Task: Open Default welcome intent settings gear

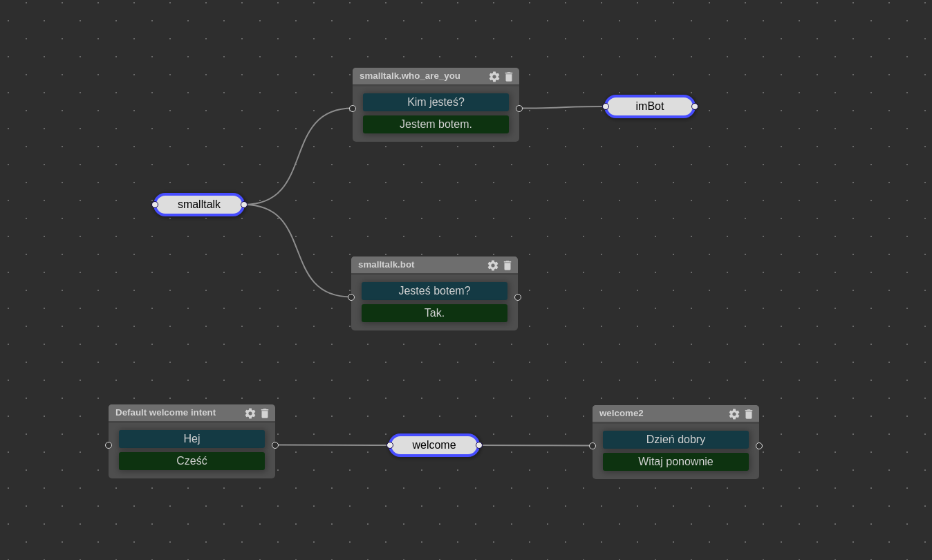Action: [250, 413]
